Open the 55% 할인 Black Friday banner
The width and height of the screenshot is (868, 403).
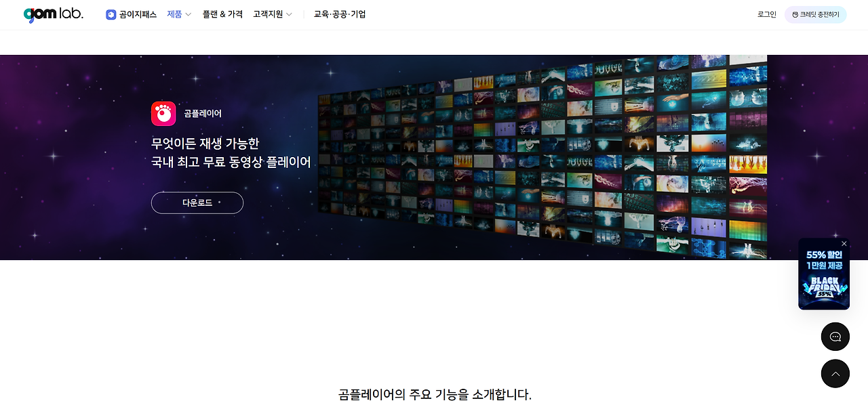[824, 275]
